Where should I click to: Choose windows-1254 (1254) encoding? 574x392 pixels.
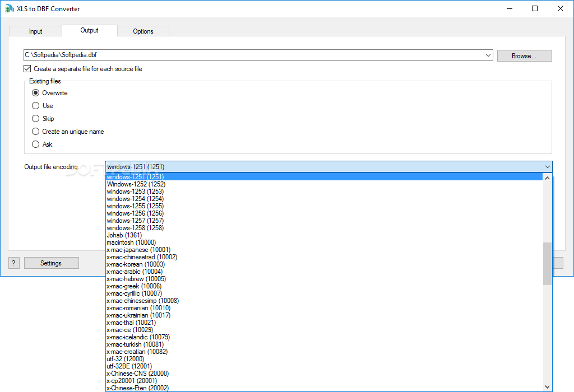pyautogui.click(x=324, y=199)
